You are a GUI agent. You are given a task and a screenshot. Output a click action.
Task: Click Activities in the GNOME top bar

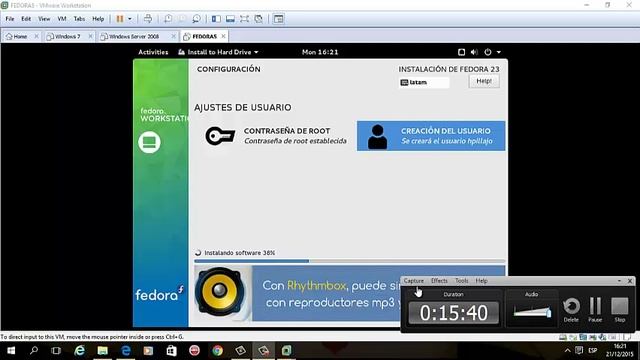[x=153, y=52]
